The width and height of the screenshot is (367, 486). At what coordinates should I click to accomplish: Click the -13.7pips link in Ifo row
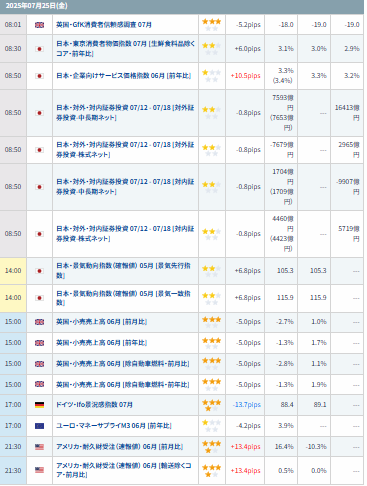click(247, 405)
